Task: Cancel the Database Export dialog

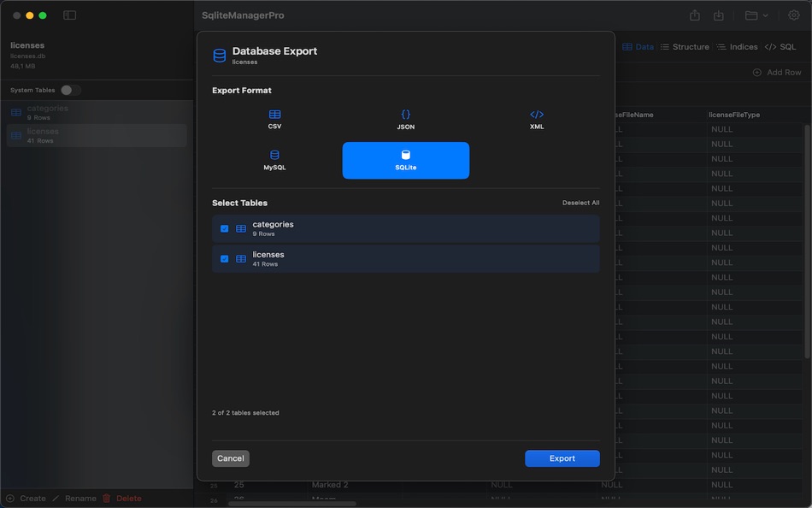Action: pyautogui.click(x=230, y=458)
